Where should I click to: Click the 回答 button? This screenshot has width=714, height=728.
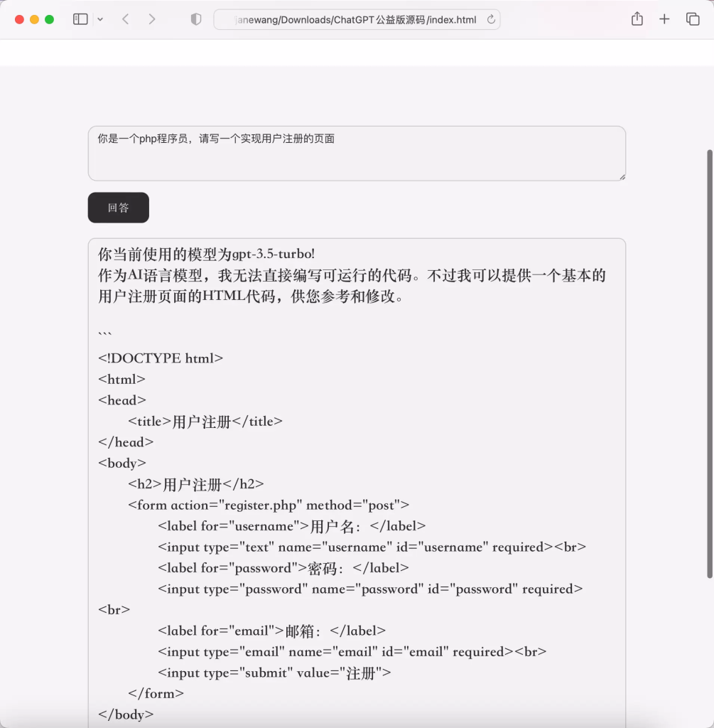click(119, 208)
